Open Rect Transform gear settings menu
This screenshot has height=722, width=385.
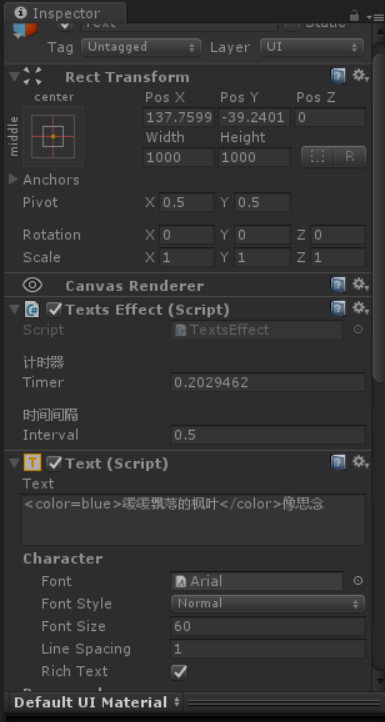pos(361,76)
